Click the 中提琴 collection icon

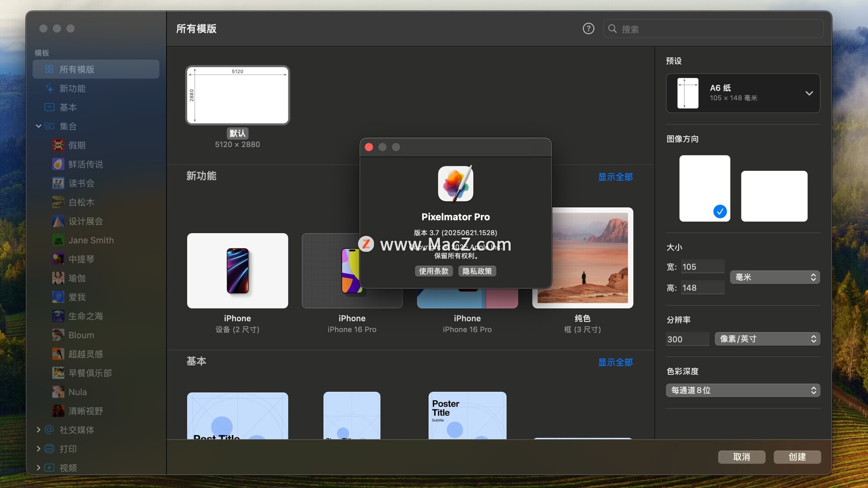pyautogui.click(x=58, y=259)
